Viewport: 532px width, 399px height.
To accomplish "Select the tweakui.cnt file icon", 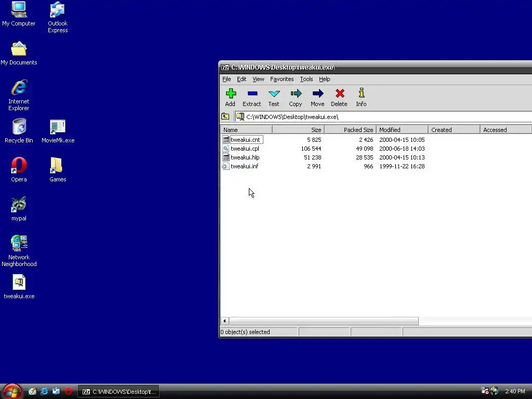I will coord(226,139).
